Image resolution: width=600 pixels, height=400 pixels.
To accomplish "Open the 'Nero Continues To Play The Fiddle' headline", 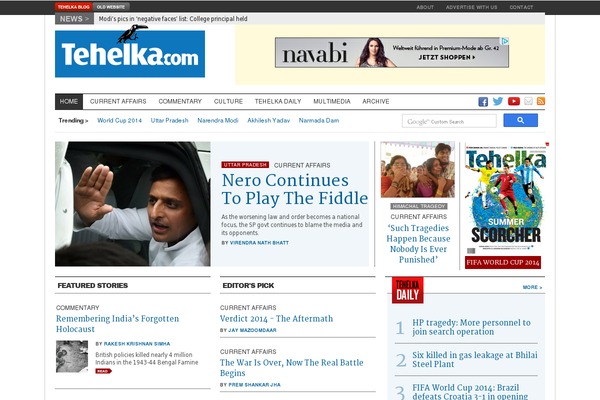I will [295, 189].
